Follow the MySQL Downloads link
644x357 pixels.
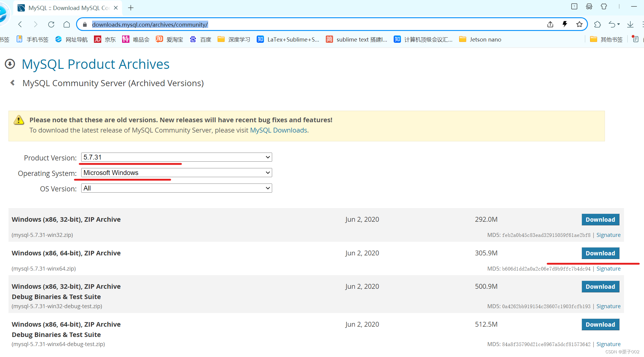(x=279, y=130)
